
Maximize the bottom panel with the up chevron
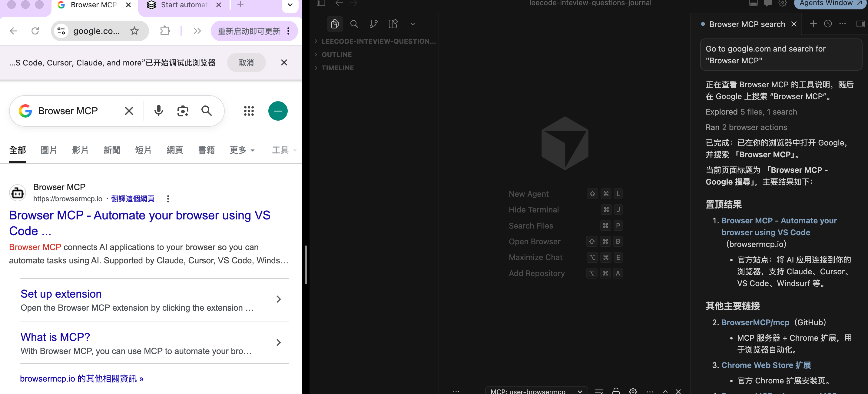click(x=665, y=391)
